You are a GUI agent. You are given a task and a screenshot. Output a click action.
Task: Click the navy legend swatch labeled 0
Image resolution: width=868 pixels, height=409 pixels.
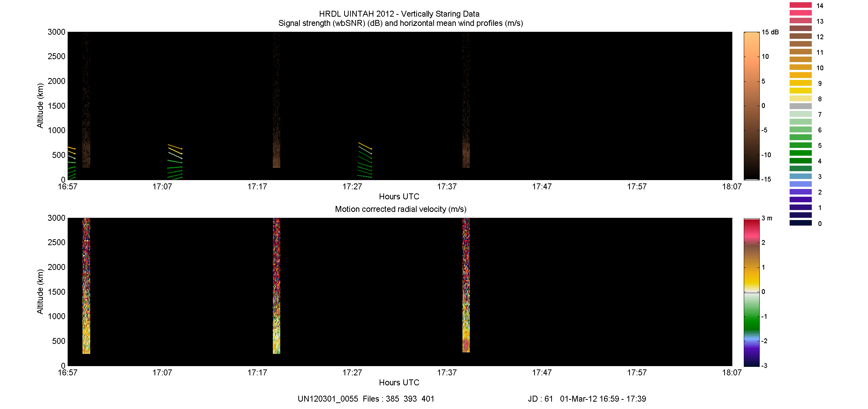click(800, 223)
